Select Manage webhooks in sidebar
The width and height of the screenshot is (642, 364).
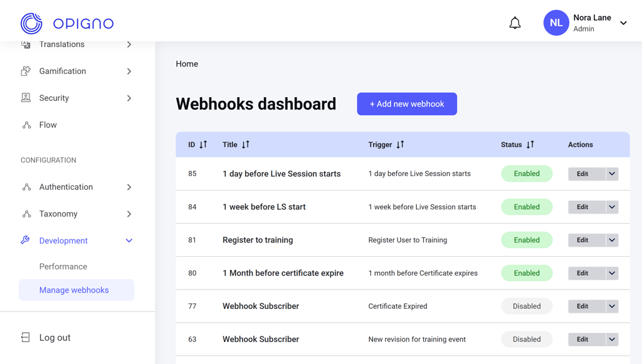(76, 290)
